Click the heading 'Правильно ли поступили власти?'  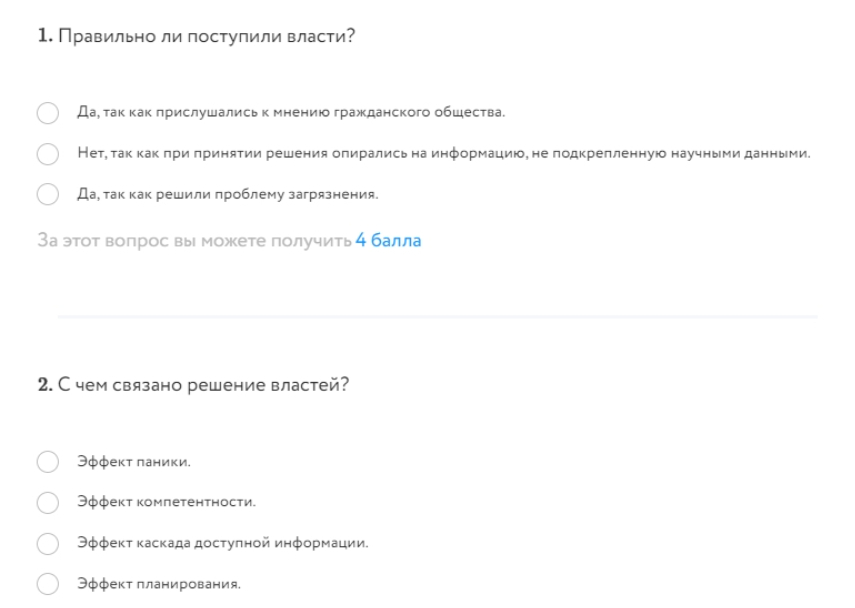tap(207, 36)
